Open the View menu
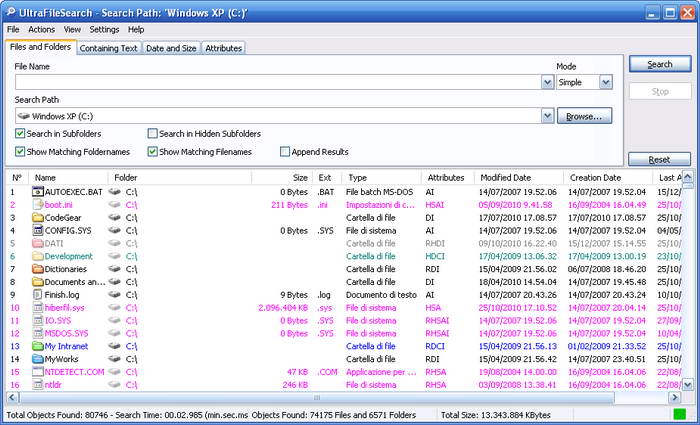The width and height of the screenshot is (700, 425). (72, 29)
